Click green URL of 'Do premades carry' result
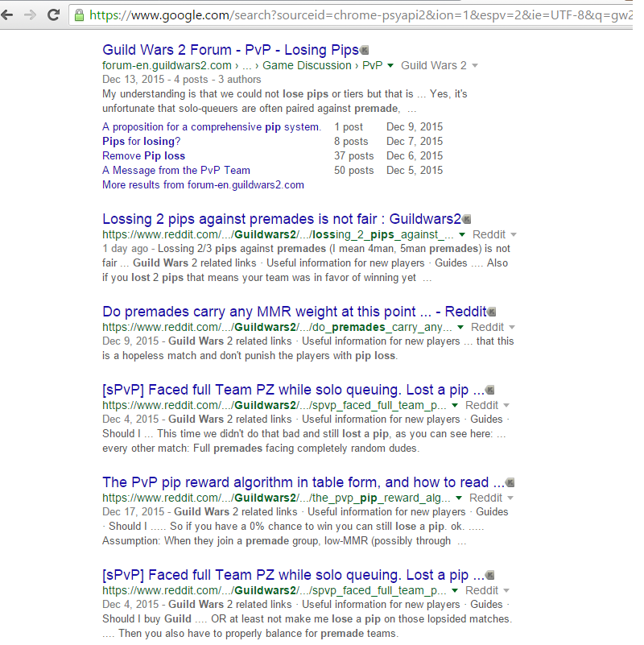The height and width of the screenshot is (645, 644). (x=277, y=327)
